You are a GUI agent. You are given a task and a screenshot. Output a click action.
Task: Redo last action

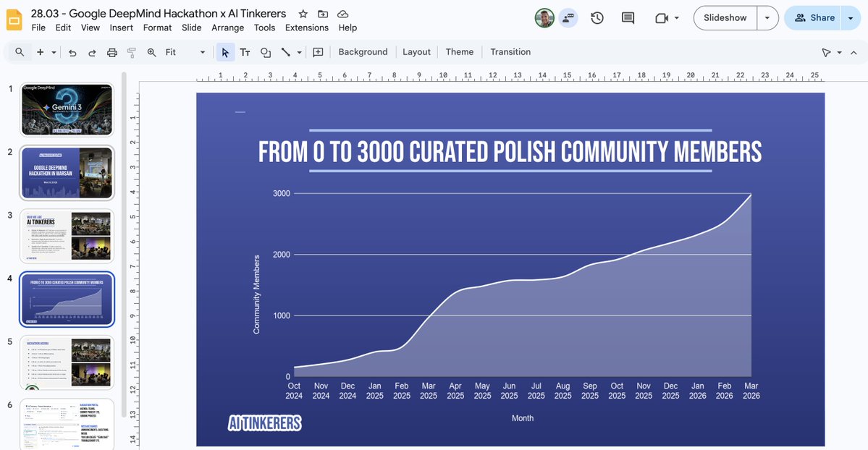pyautogui.click(x=92, y=53)
